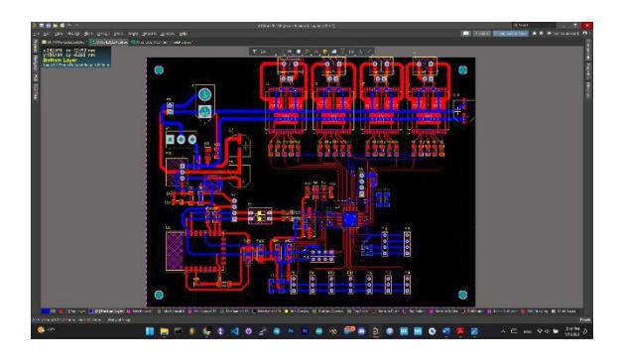Screen dimensions: 623x364
Task: Click the Save icon in the title bar
Action: click(42, 26)
